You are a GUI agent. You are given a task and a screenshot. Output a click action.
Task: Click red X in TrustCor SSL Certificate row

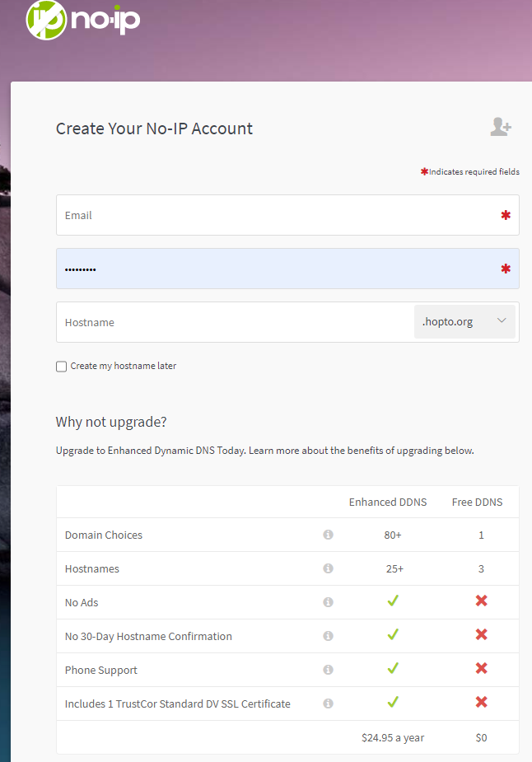coord(482,702)
